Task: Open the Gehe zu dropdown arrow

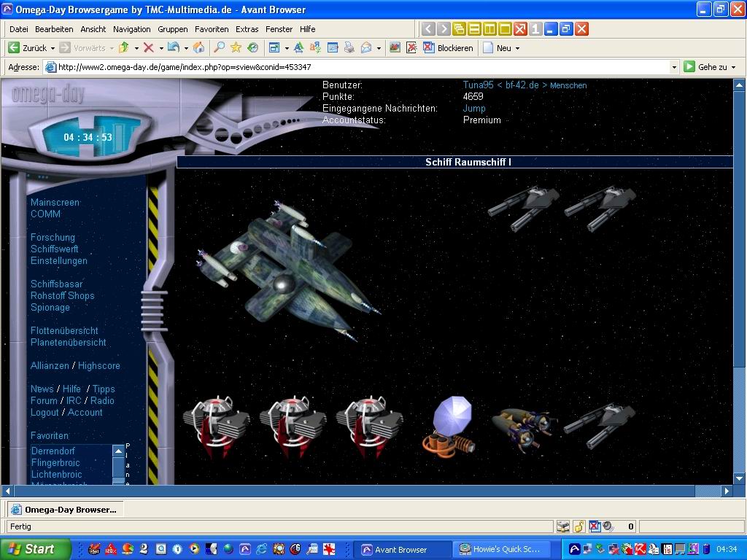Action: pos(733,67)
